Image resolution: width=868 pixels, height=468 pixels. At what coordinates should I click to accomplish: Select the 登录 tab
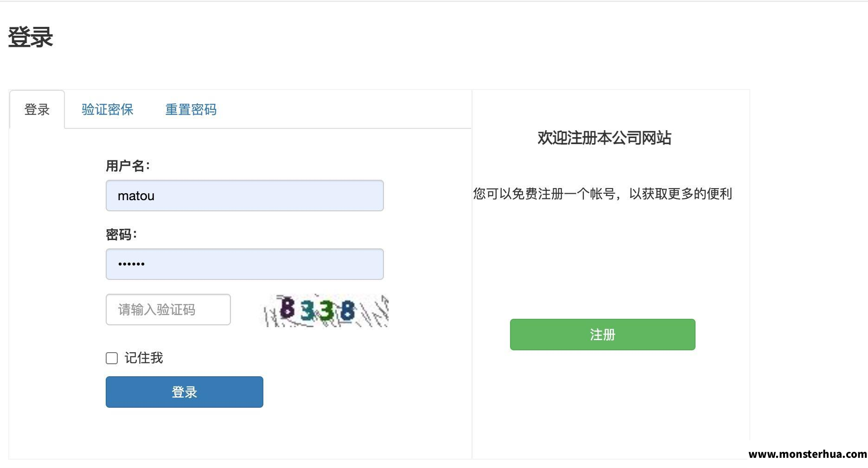pos(37,109)
